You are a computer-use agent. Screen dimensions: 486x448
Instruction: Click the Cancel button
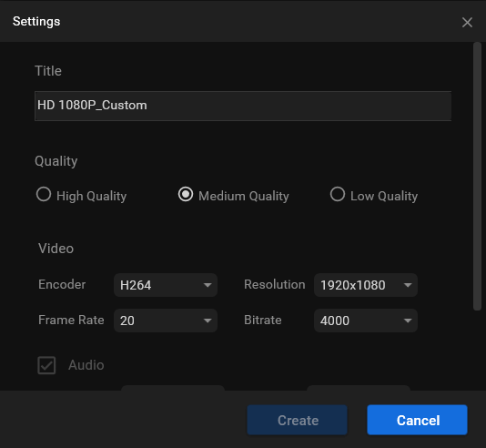pos(418,420)
